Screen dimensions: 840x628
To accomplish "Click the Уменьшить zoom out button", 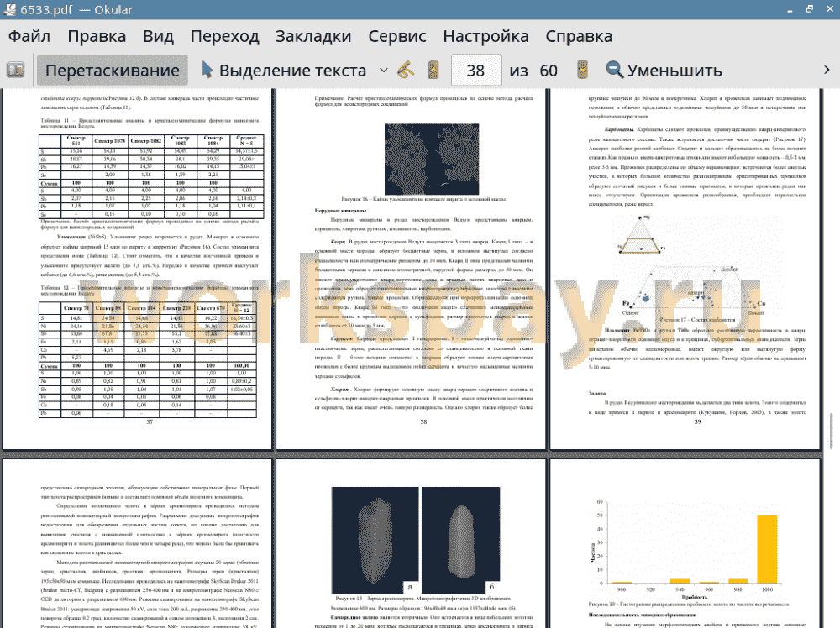I will pos(664,71).
